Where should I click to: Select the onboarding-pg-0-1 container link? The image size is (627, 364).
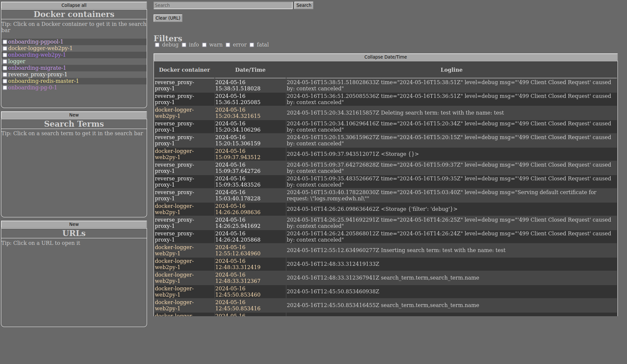click(x=32, y=87)
